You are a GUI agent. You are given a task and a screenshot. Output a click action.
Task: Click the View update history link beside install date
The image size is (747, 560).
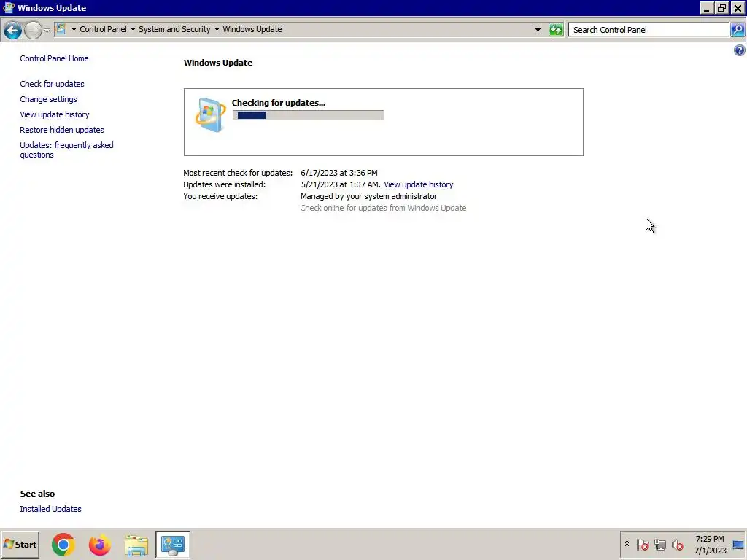[419, 184]
